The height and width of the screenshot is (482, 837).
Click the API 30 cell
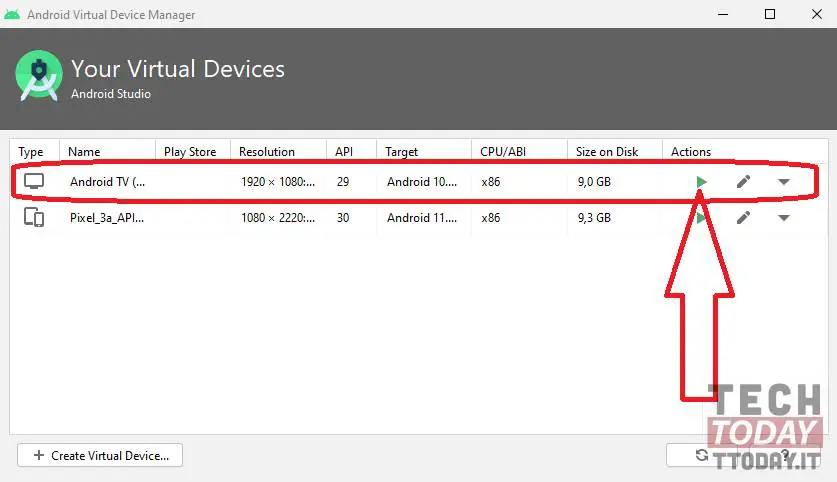(x=343, y=218)
